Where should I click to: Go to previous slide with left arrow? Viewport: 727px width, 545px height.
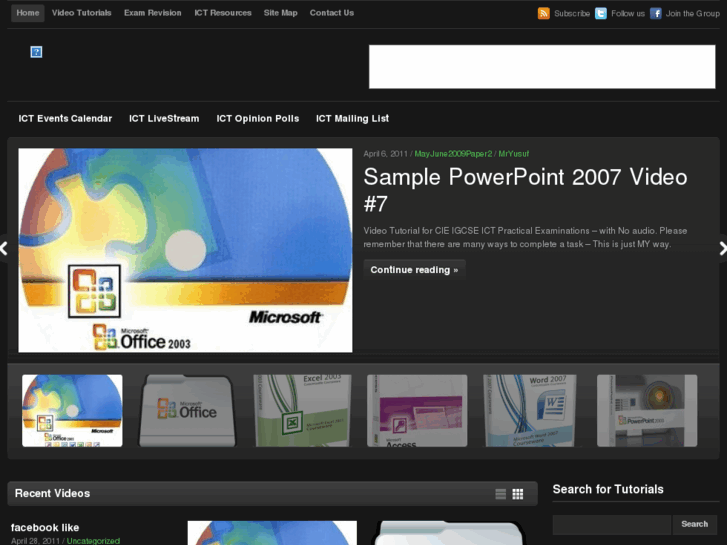click(4, 248)
